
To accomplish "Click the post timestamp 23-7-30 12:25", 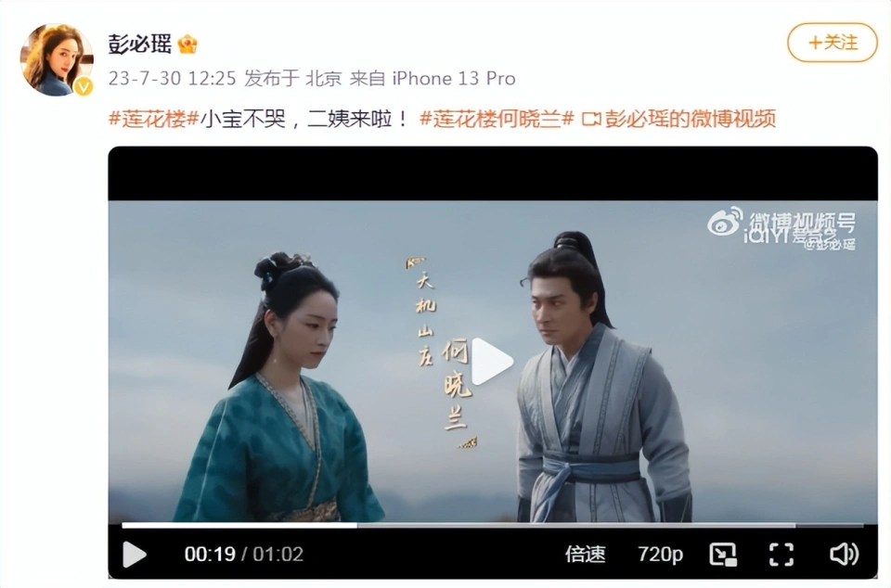I will pyautogui.click(x=173, y=78).
